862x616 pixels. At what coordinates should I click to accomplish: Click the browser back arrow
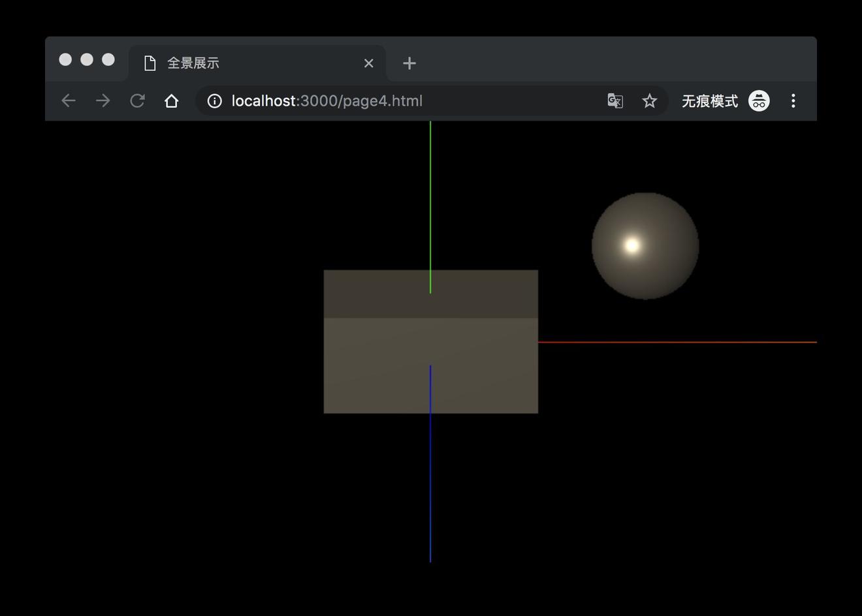(x=69, y=100)
